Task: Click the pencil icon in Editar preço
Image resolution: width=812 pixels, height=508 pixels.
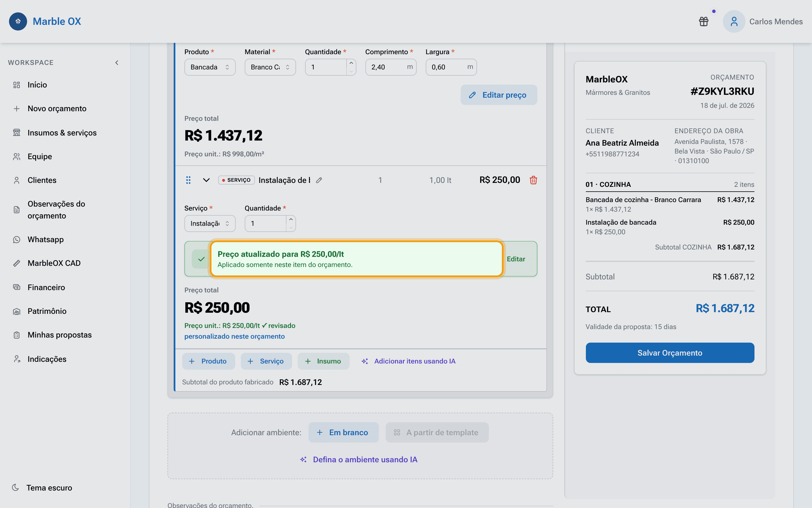Action: coord(472,95)
